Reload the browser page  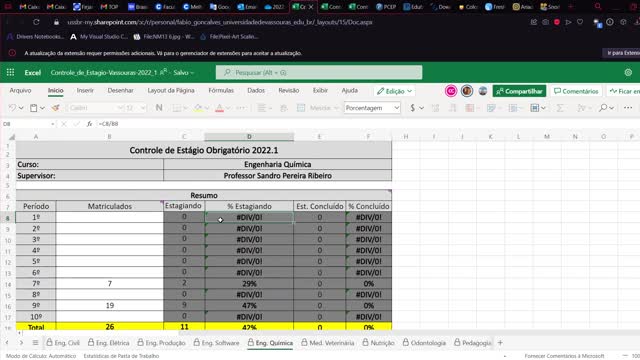(36, 22)
